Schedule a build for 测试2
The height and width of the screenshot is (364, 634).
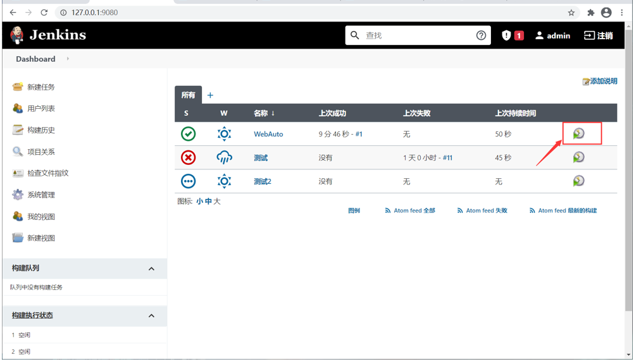click(x=578, y=181)
